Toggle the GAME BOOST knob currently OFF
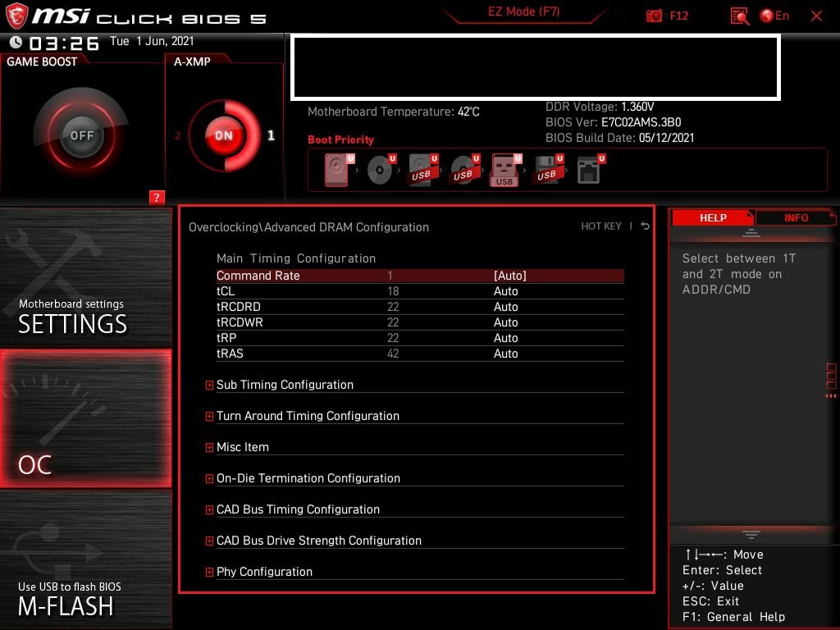Screen dimensions: 840x630 [81, 135]
